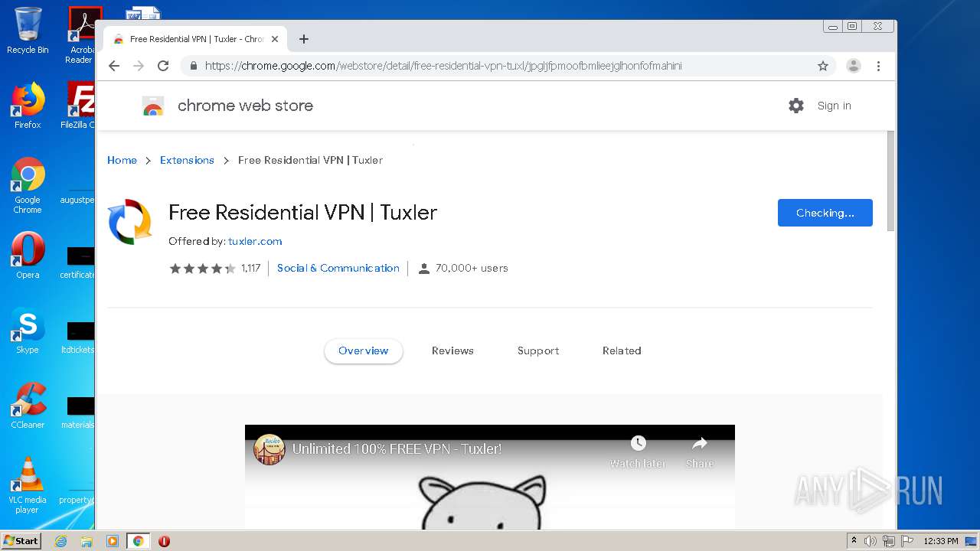The width and height of the screenshot is (980, 551).
Task: Click the Start button
Action: 21,540
